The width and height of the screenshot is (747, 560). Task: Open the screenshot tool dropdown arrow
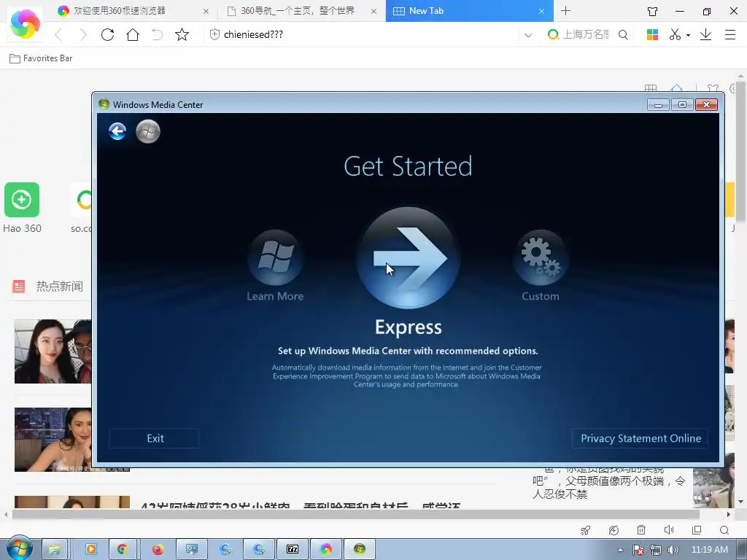click(x=688, y=35)
